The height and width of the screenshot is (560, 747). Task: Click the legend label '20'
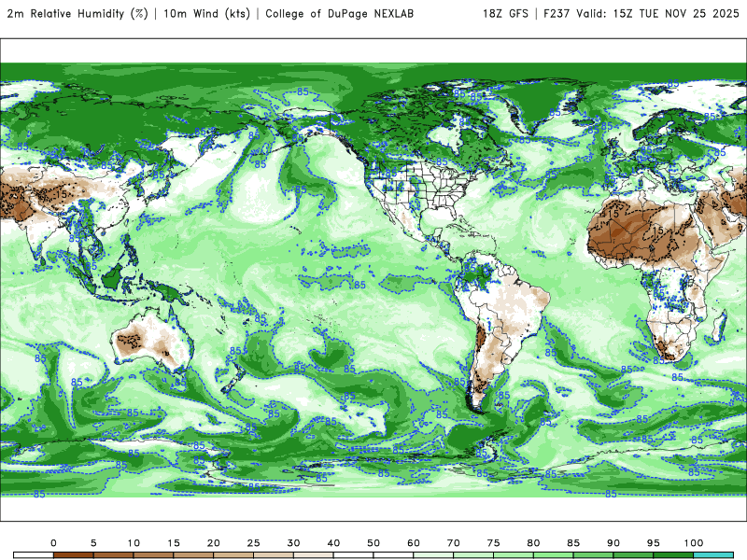click(214, 543)
